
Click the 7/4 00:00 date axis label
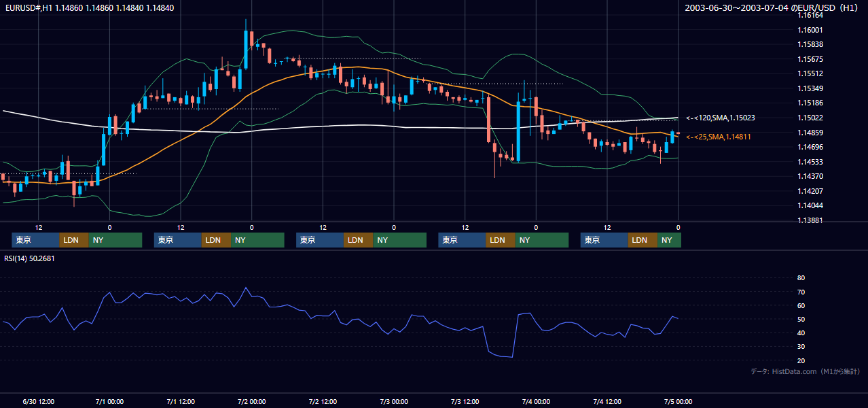tap(536, 401)
